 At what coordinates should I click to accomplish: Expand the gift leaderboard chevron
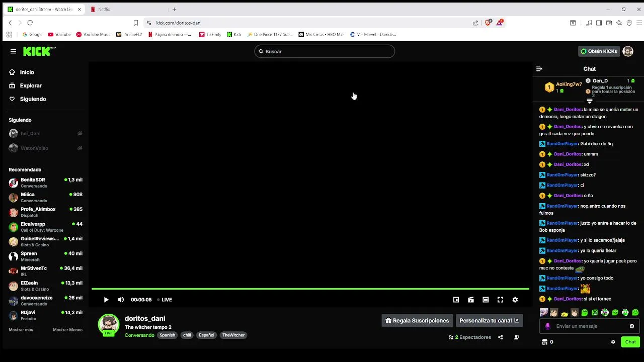pos(590,101)
